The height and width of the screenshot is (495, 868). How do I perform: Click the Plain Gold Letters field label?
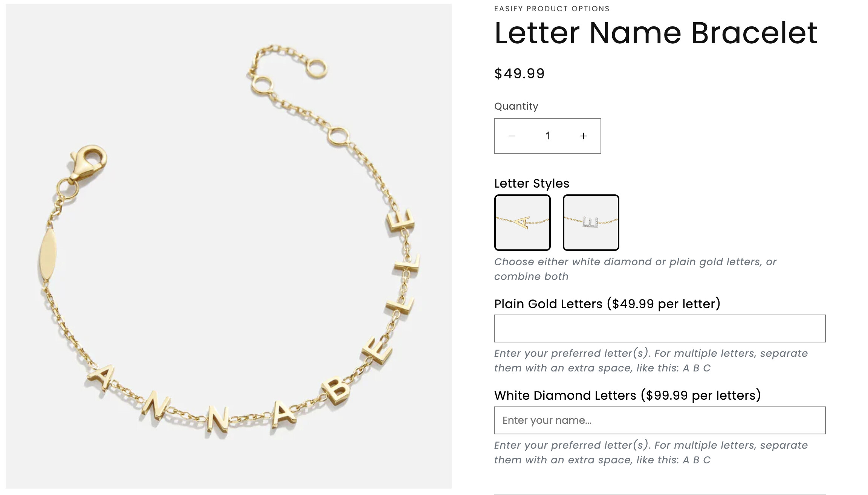[x=607, y=304]
